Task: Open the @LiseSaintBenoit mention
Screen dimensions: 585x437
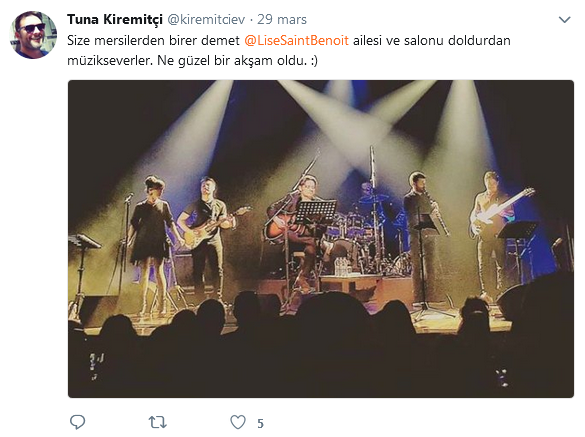Action: [x=297, y=40]
